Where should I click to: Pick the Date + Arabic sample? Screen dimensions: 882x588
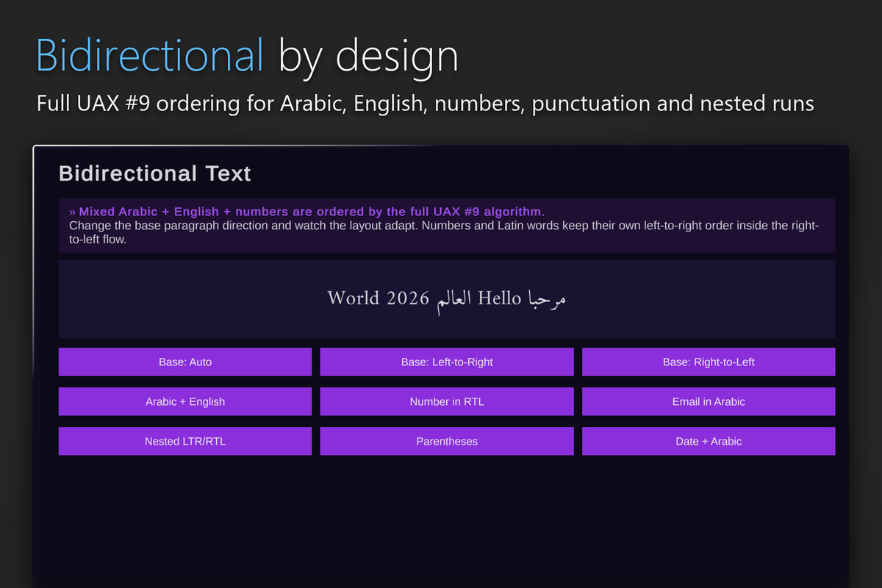coord(709,441)
